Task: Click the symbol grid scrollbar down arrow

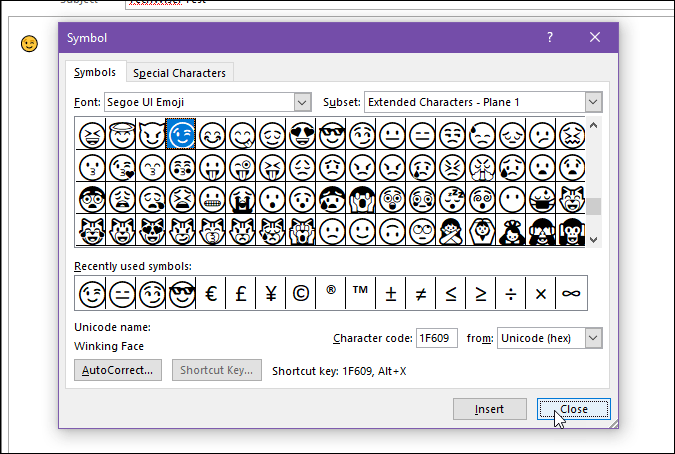Action: pyautogui.click(x=594, y=240)
